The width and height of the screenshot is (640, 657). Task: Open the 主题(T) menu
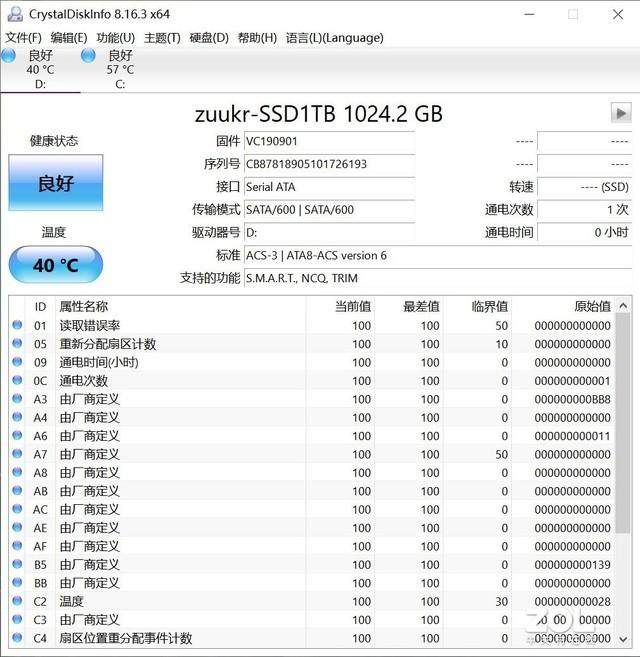click(162, 38)
